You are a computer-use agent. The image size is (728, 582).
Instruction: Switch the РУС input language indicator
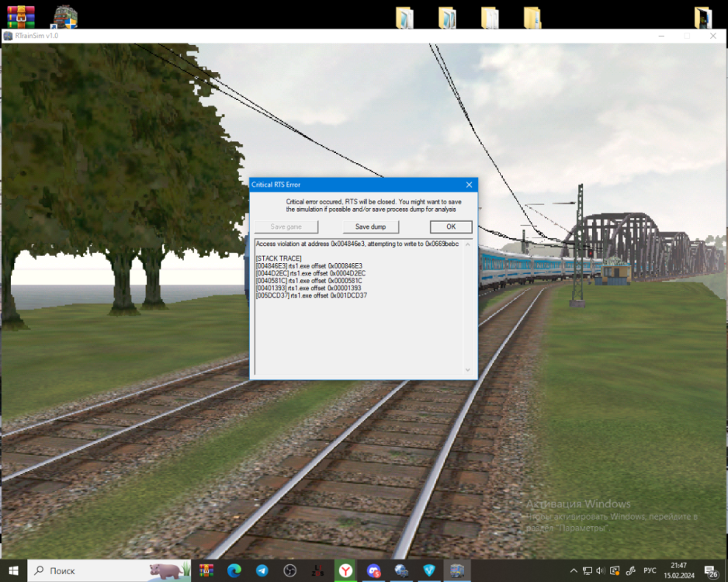point(650,570)
